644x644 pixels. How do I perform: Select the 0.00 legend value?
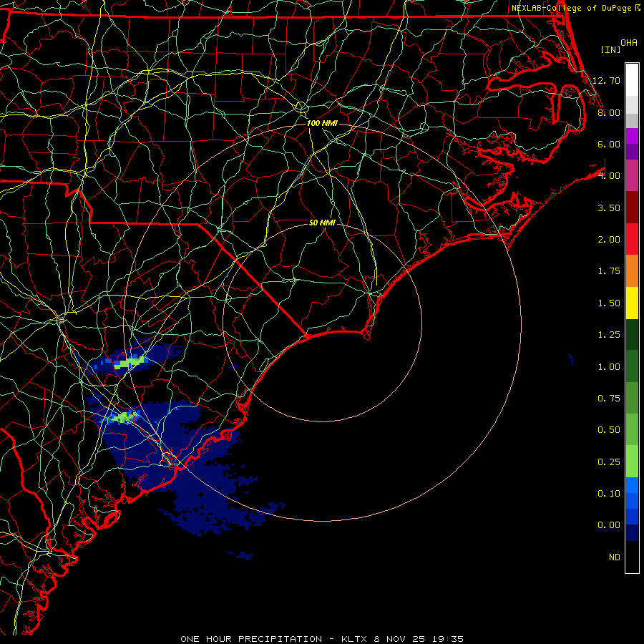[x=609, y=525]
